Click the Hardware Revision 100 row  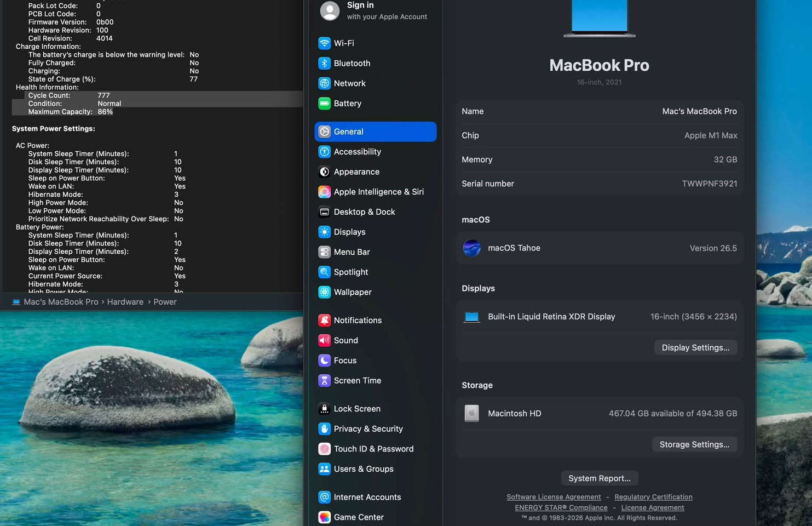pos(68,30)
